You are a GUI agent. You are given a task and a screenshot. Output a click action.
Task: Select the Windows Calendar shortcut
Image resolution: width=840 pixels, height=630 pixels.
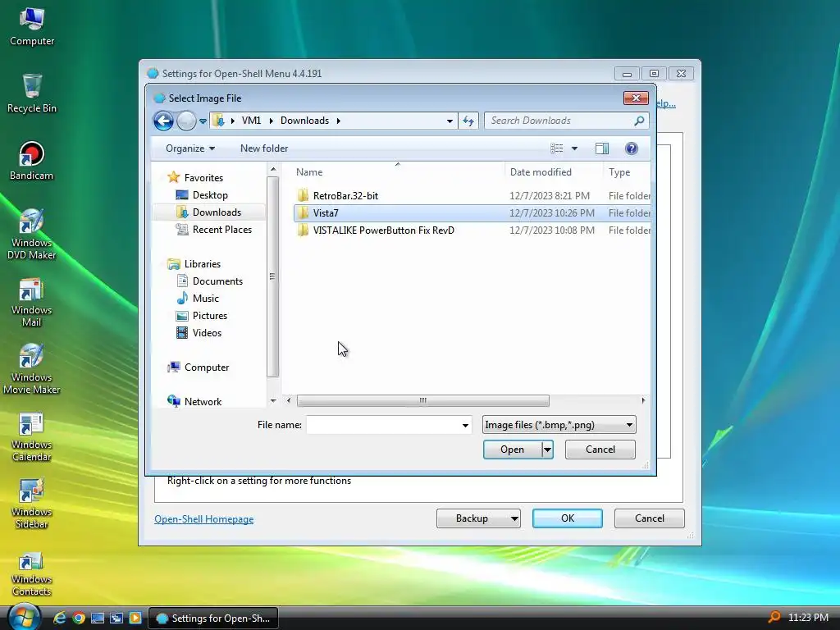point(32,436)
